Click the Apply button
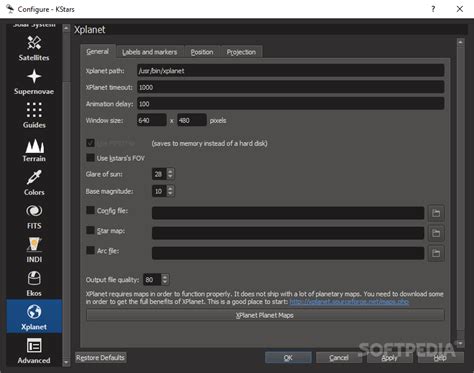The width and height of the screenshot is (474, 373). point(389,358)
